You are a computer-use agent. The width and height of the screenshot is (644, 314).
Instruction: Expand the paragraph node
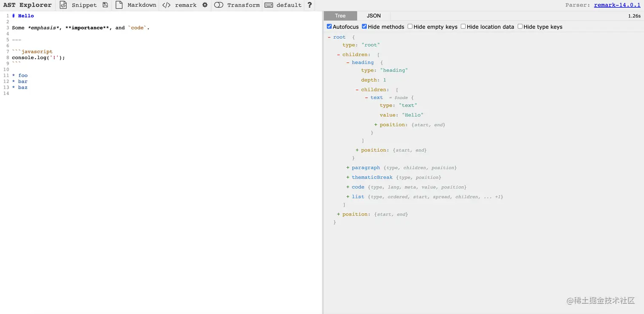pyautogui.click(x=348, y=168)
